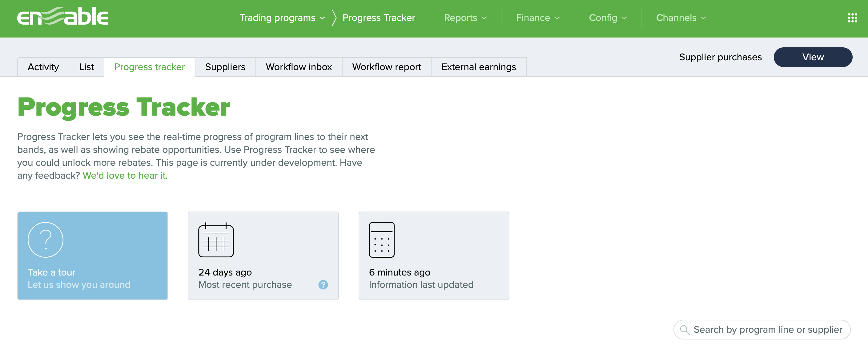Expand the Config dropdown menu
This screenshot has width=868, height=345.
(608, 18)
